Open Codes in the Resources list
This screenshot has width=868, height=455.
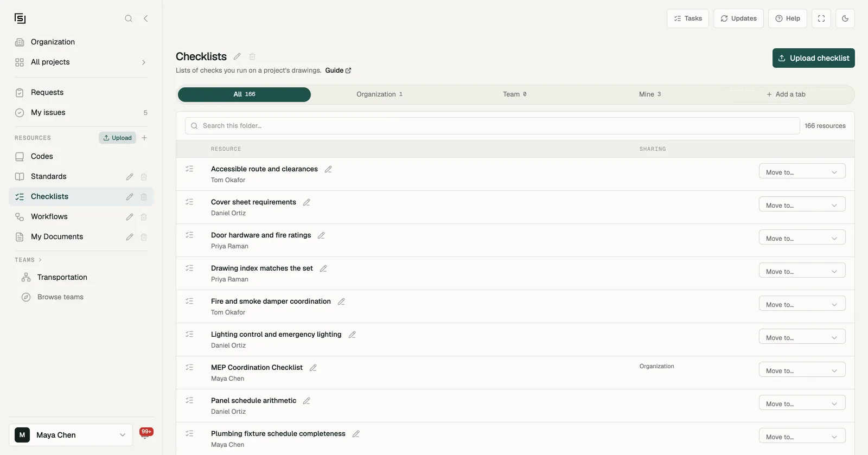[x=81, y=156]
